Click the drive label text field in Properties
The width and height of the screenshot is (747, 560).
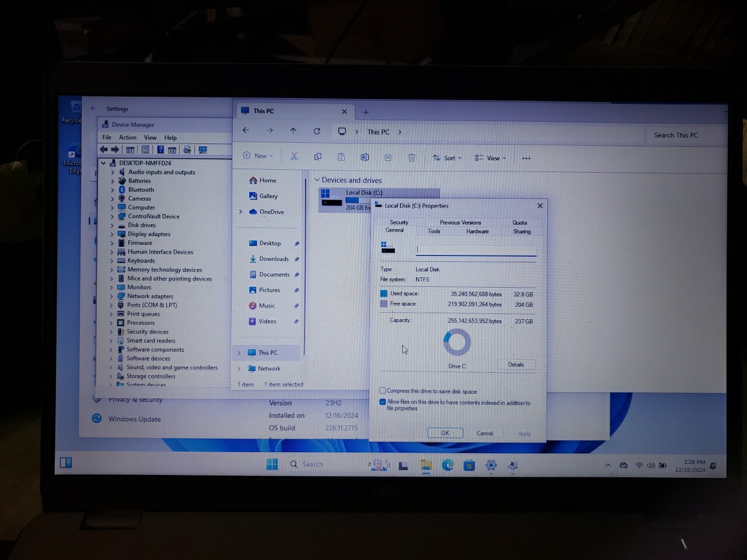(476, 250)
